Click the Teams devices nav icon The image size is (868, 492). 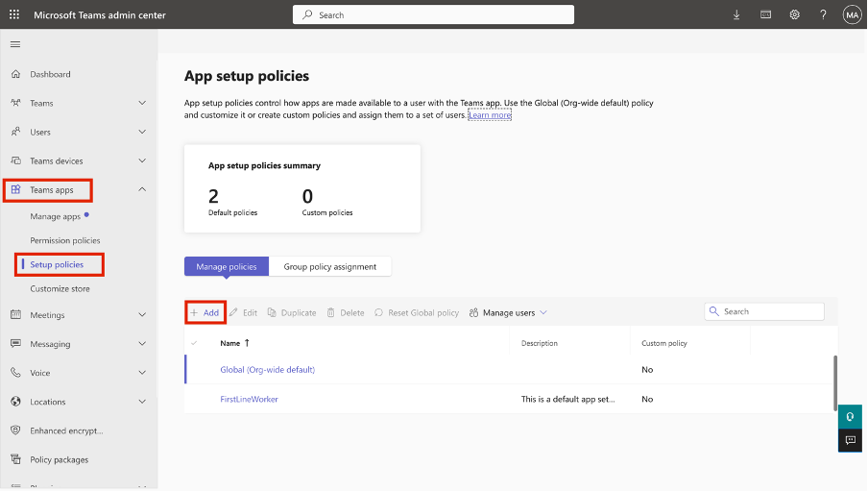tap(15, 160)
